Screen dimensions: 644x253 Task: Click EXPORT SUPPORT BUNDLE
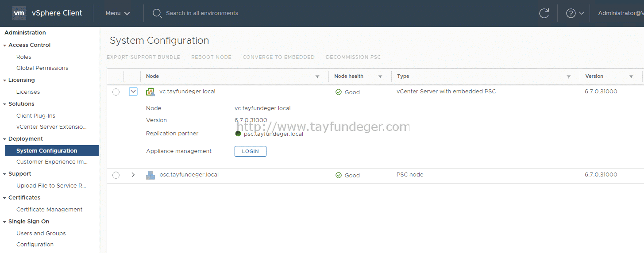coord(143,57)
